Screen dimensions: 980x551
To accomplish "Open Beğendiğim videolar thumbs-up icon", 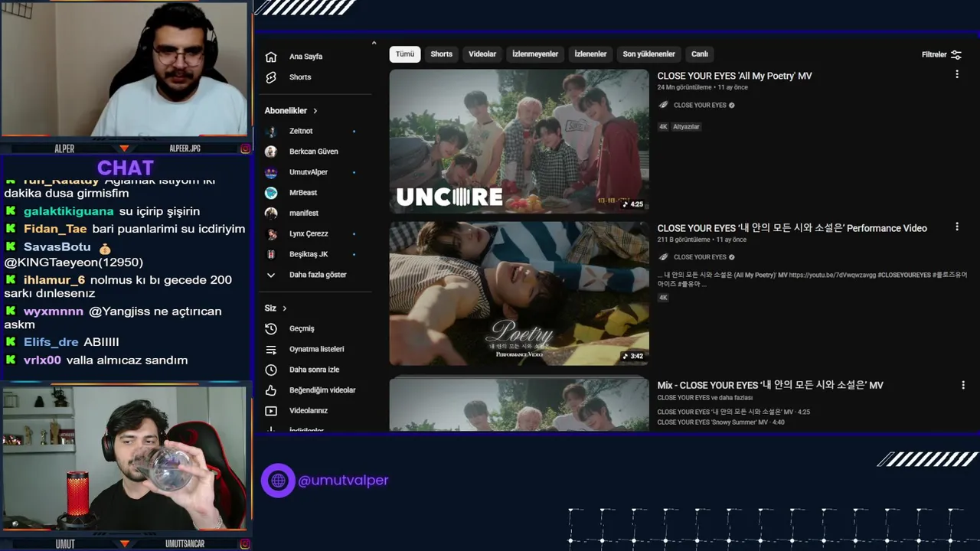I will point(271,390).
